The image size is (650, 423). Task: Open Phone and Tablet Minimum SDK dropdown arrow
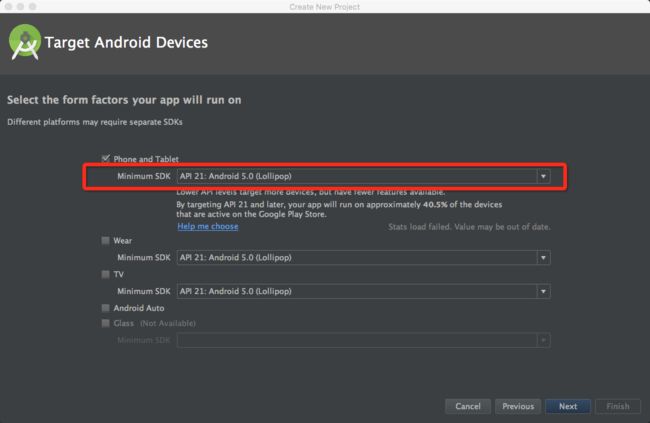[543, 176]
